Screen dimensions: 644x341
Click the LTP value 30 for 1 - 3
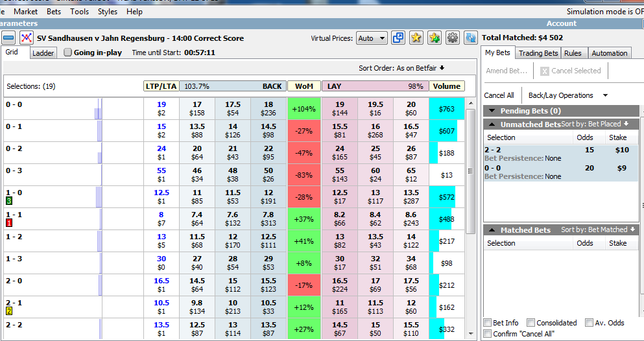(x=161, y=259)
